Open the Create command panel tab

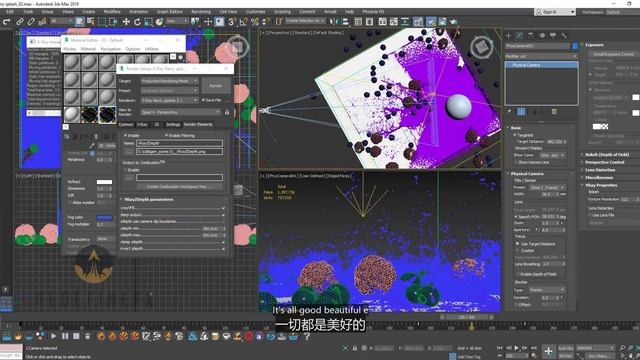[509, 36]
